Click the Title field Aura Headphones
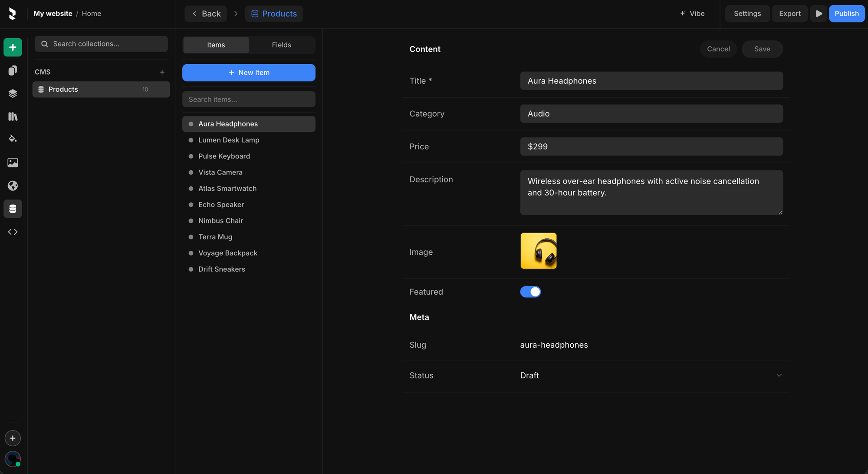The image size is (868, 474). (x=651, y=81)
